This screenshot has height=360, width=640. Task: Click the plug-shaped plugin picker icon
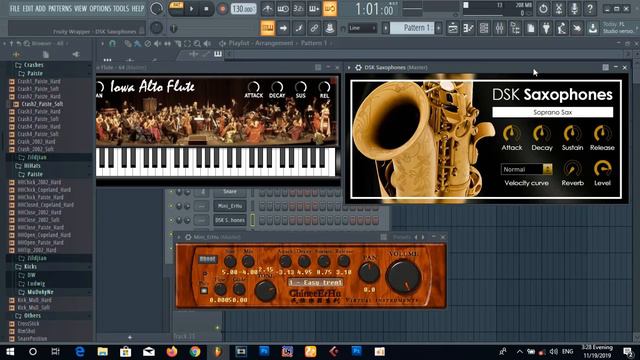(x=546, y=28)
